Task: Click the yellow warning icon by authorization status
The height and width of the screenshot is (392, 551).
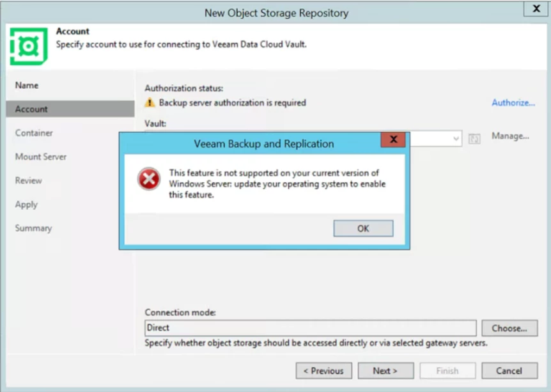Action: pos(150,103)
